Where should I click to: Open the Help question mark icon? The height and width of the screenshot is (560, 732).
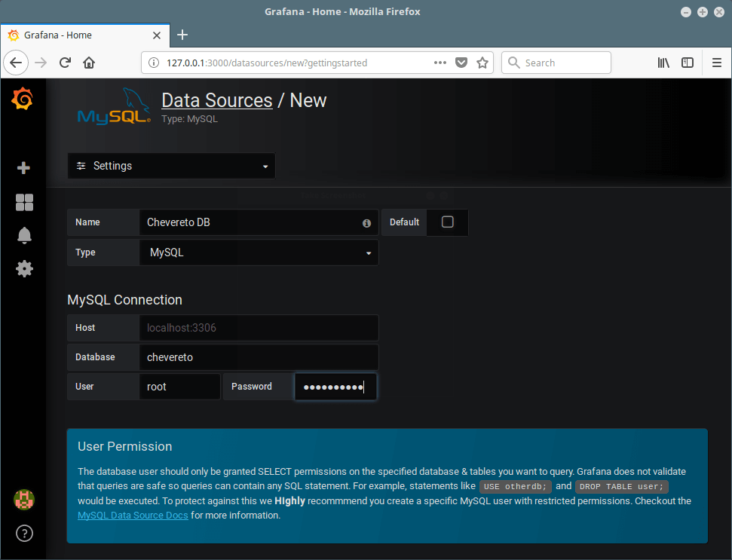coord(24,534)
